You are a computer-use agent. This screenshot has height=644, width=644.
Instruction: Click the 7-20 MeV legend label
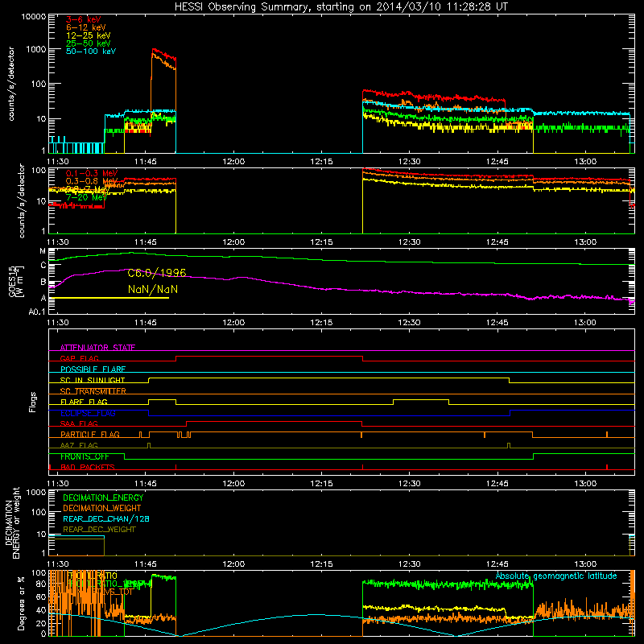coord(86,197)
